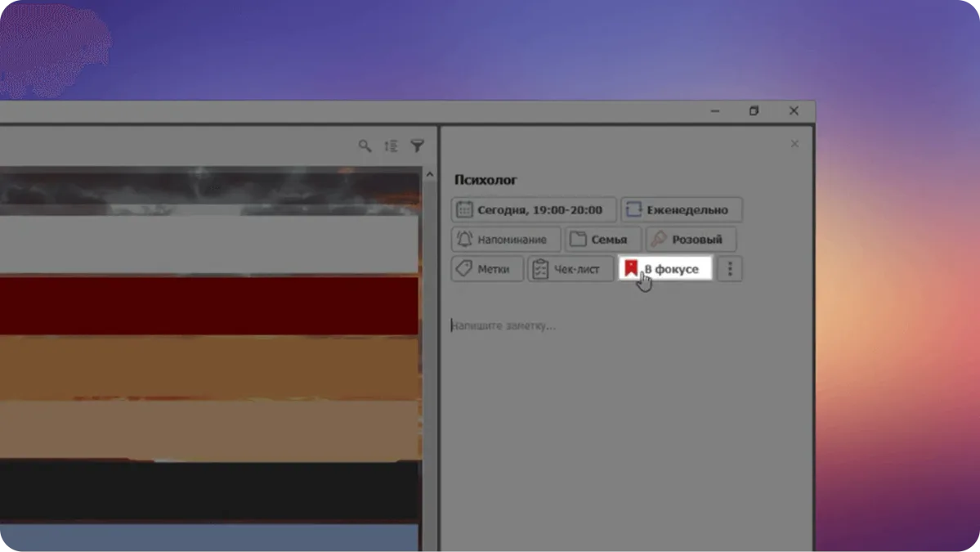Open the three-dot more options menu
This screenshot has width=980, height=552.
[x=730, y=269]
